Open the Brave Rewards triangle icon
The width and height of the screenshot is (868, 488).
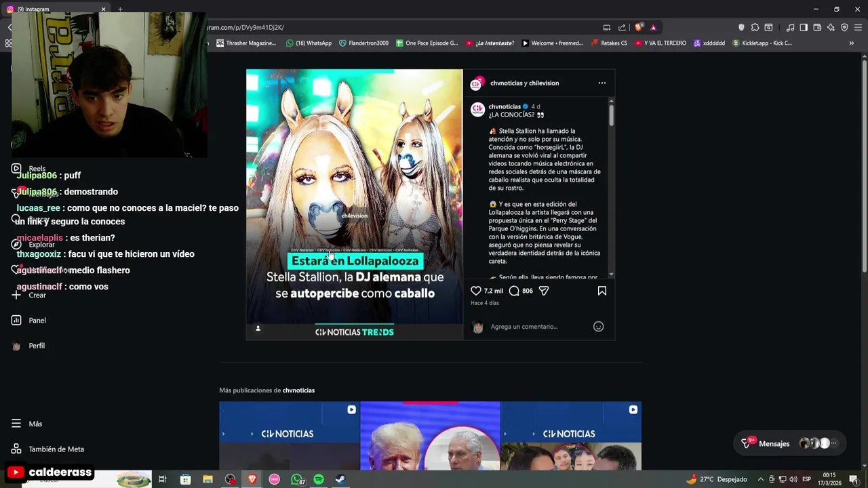[653, 28]
